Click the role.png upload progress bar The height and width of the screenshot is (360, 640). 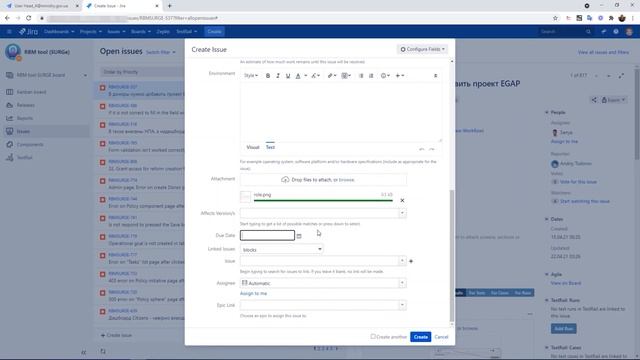[x=323, y=200]
